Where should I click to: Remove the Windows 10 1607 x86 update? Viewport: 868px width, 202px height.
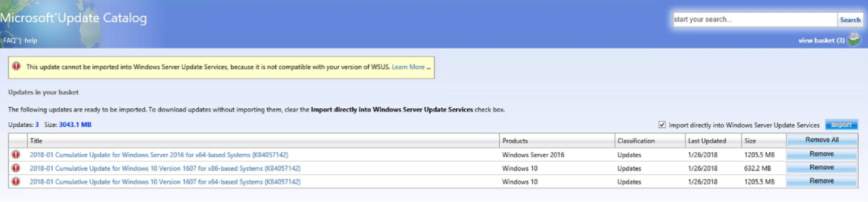822,167
